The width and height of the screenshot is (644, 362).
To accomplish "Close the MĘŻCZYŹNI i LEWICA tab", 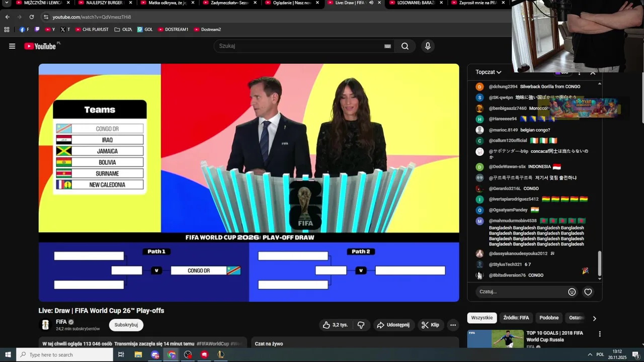I will 69,3.
